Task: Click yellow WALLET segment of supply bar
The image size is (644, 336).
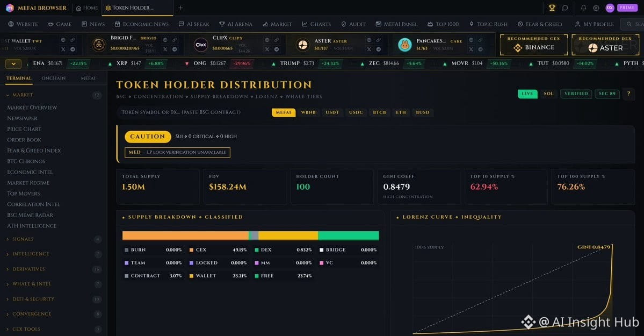Action: pyautogui.click(x=288, y=235)
